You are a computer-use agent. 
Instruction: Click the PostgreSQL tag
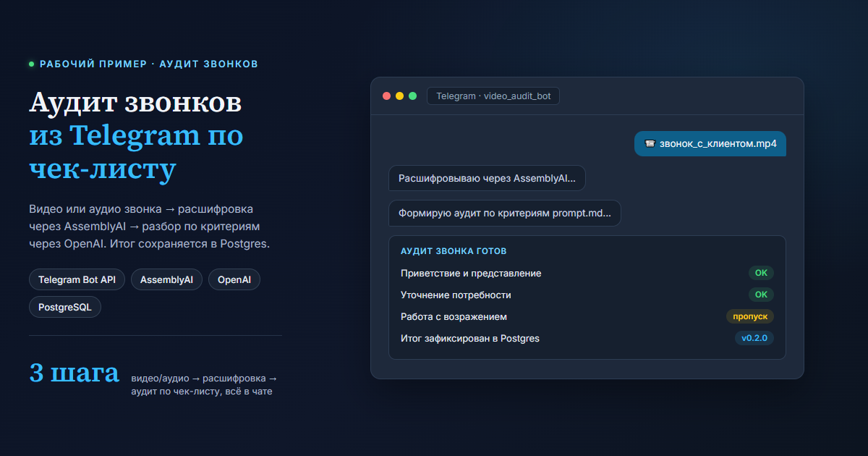(x=65, y=307)
